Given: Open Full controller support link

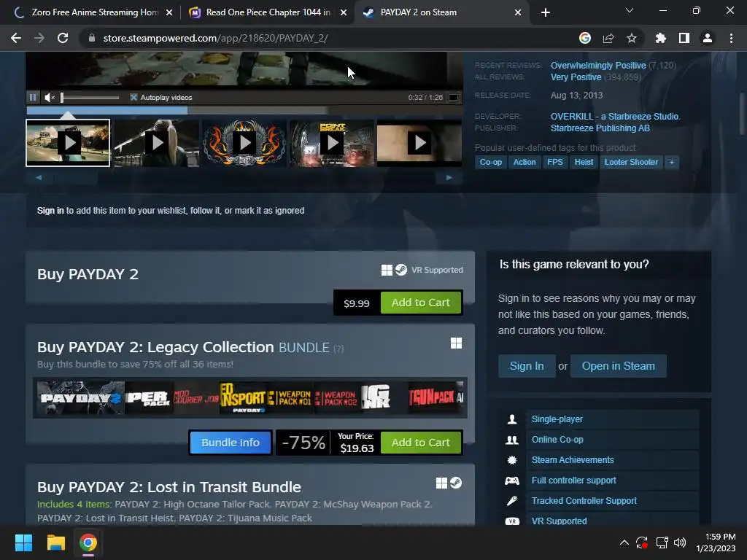Looking at the screenshot, I should [x=573, y=481].
